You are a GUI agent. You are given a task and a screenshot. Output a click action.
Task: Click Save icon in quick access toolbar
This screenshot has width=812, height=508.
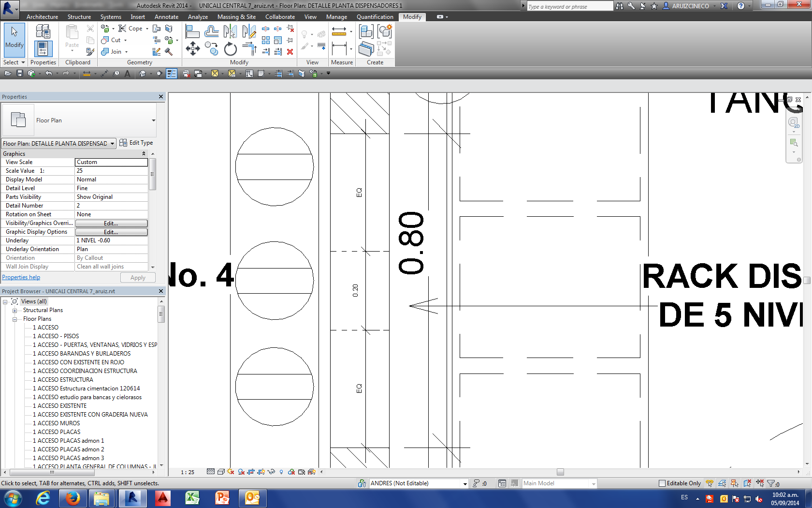pyautogui.click(x=20, y=74)
